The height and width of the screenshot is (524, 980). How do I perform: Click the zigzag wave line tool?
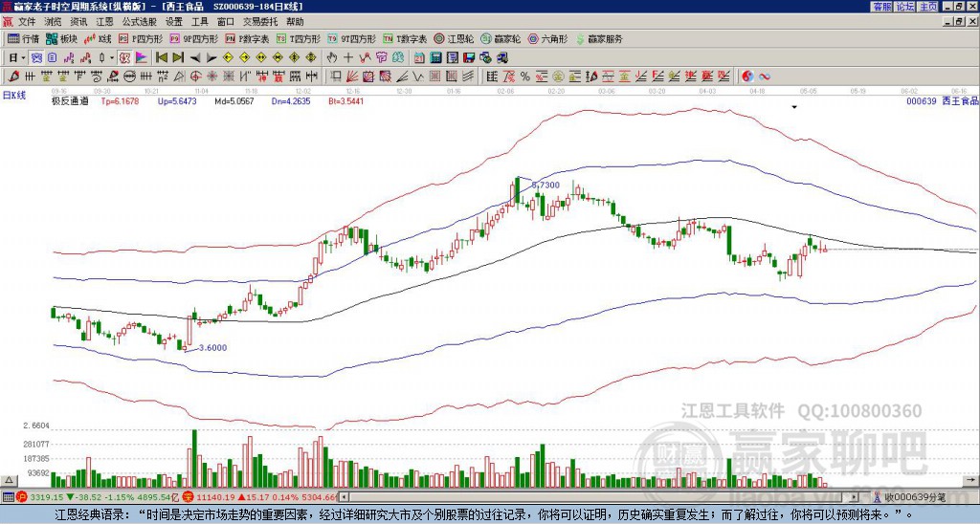click(x=417, y=76)
